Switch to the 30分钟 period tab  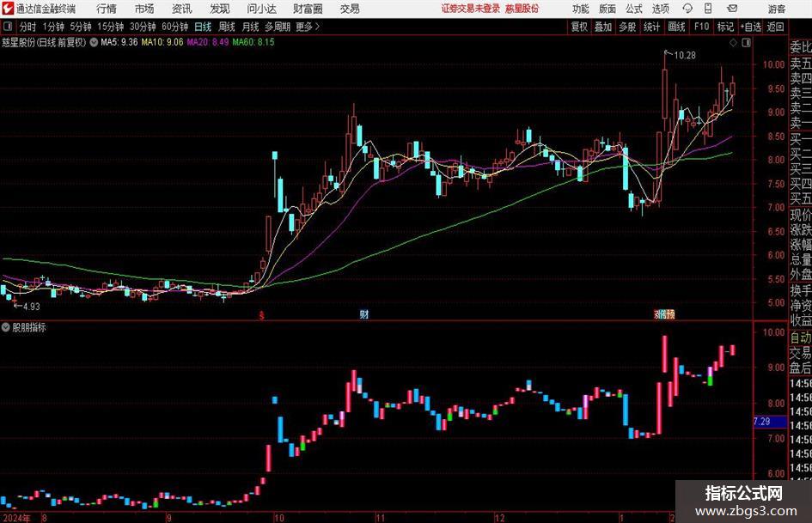coord(143,27)
